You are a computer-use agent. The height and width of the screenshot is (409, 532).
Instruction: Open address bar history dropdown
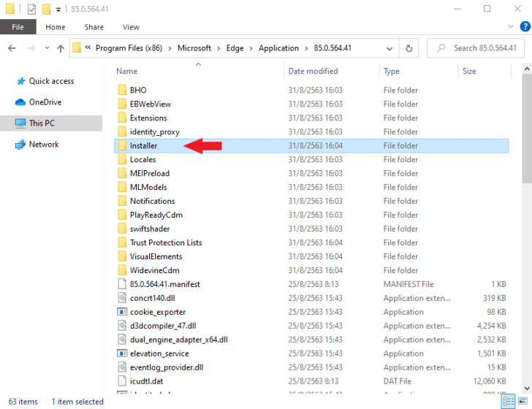(389, 49)
